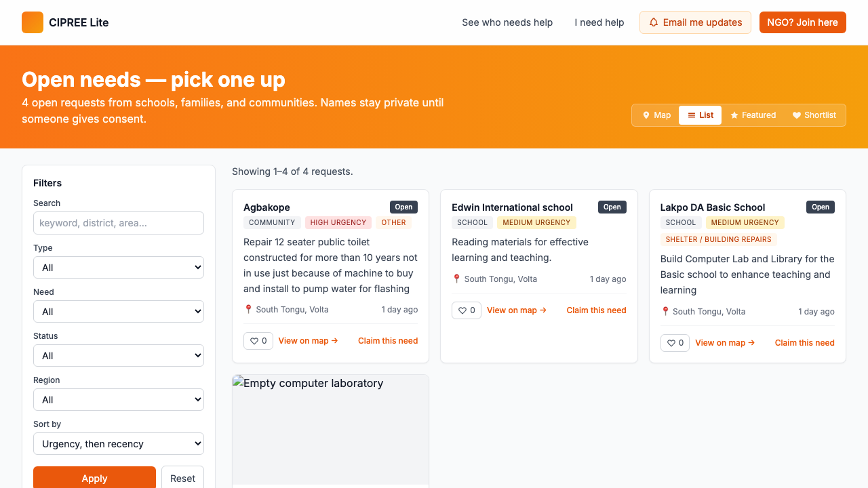Screen dimensions: 868x488
Task: Click the OTHER tag on Agbakope card
Action: (393, 222)
